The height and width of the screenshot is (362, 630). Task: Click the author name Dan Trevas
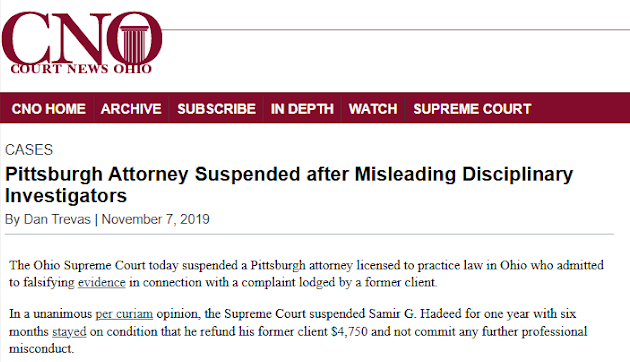[57, 219]
